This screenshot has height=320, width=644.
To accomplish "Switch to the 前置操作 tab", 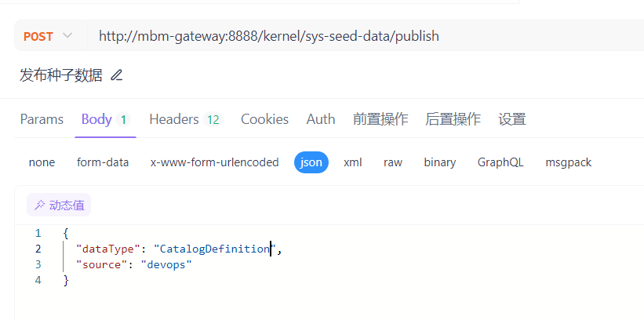I will pyautogui.click(x=380, y=119).
